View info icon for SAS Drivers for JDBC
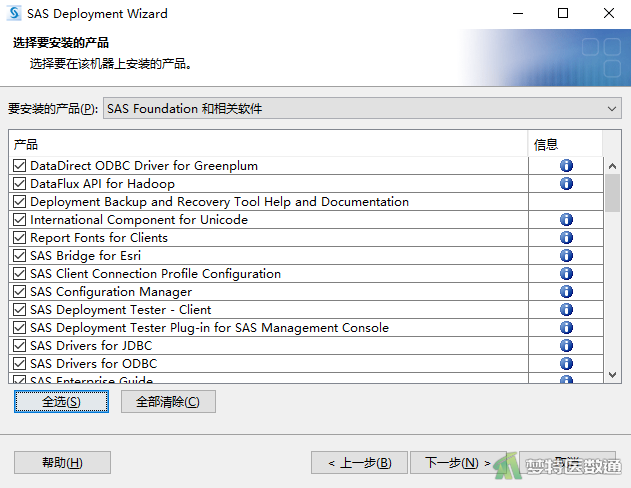631x488 pixels. (x=566, y=346)
